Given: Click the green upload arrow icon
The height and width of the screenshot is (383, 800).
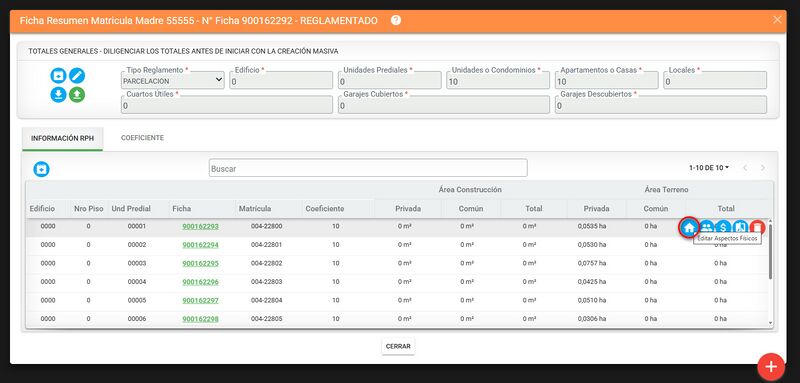Looking at the screenshot, I should click(77, 95).
